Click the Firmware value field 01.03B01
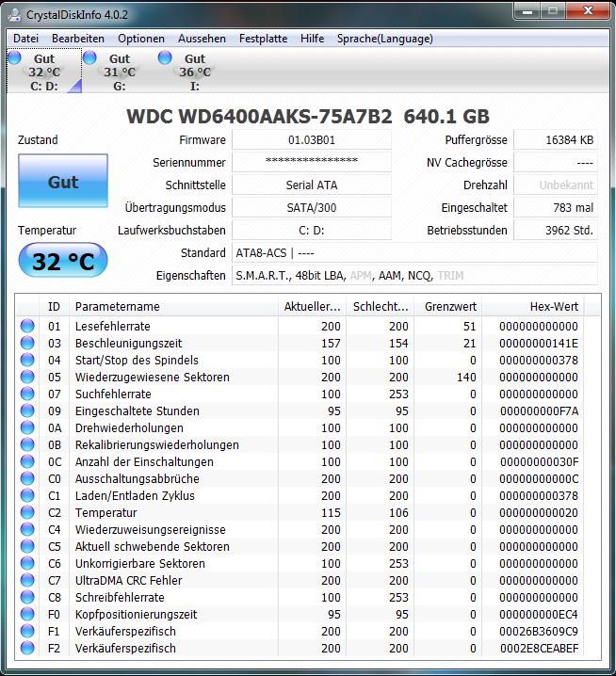 tap(312, 140)
